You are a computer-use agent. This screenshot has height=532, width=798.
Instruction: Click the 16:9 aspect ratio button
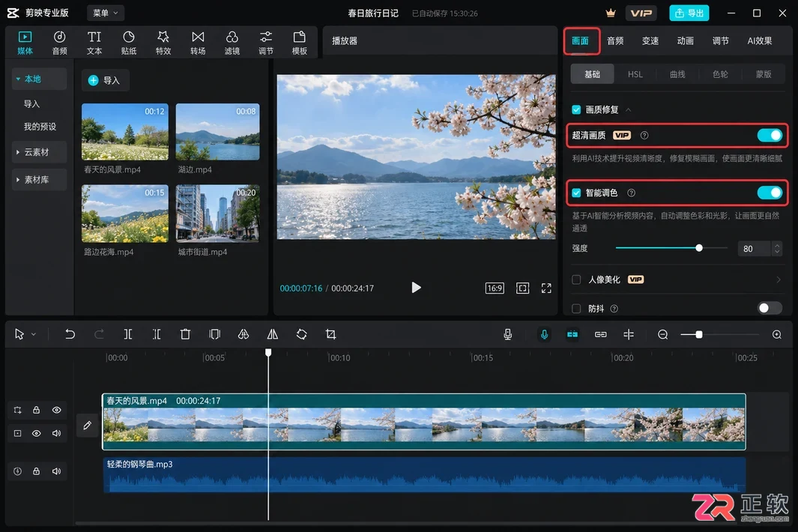(x=495, y=288)
